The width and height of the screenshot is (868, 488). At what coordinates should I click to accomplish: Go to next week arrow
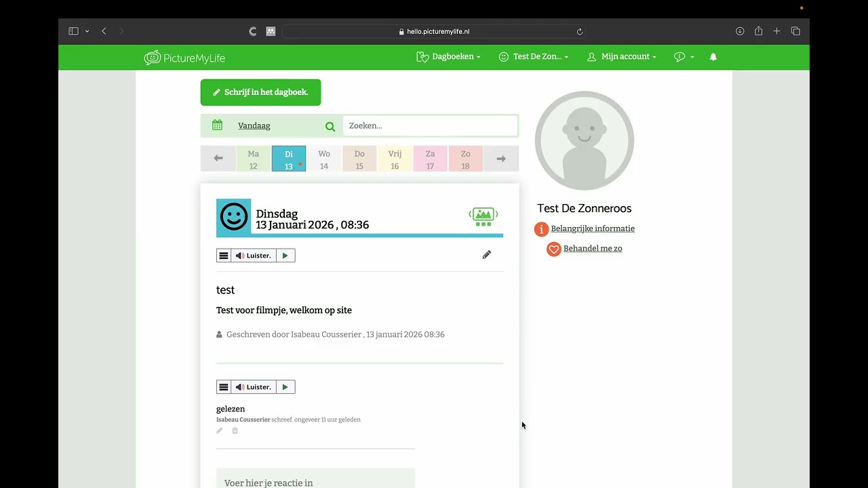501,159
